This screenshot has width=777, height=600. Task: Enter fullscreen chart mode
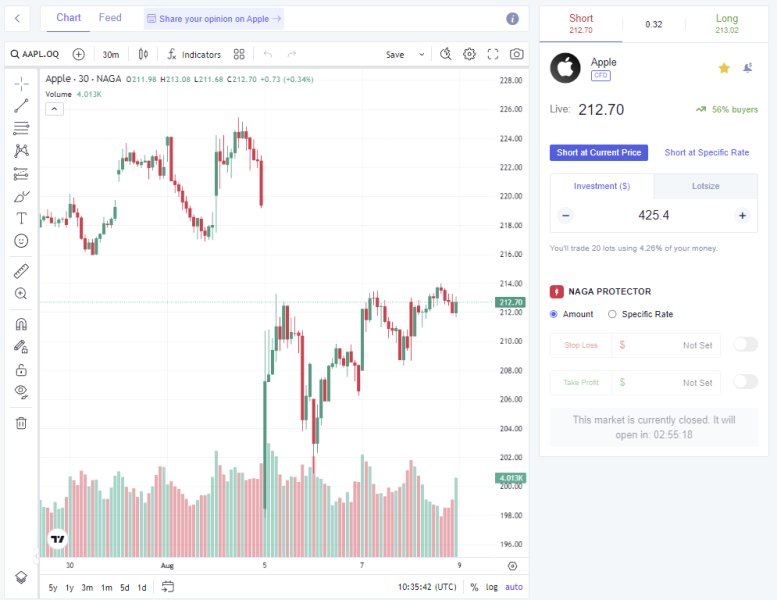[x=493, y=54]
